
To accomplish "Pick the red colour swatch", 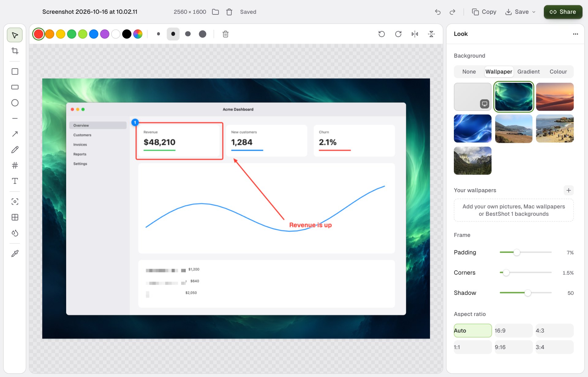I will click(39, 34).
